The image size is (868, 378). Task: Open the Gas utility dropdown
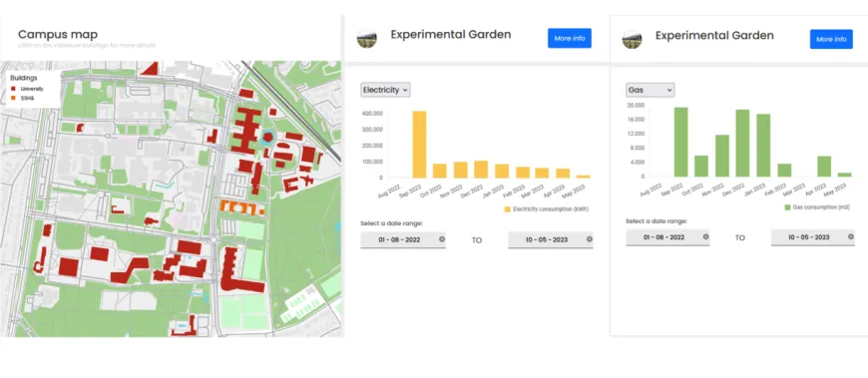point(650,90)
